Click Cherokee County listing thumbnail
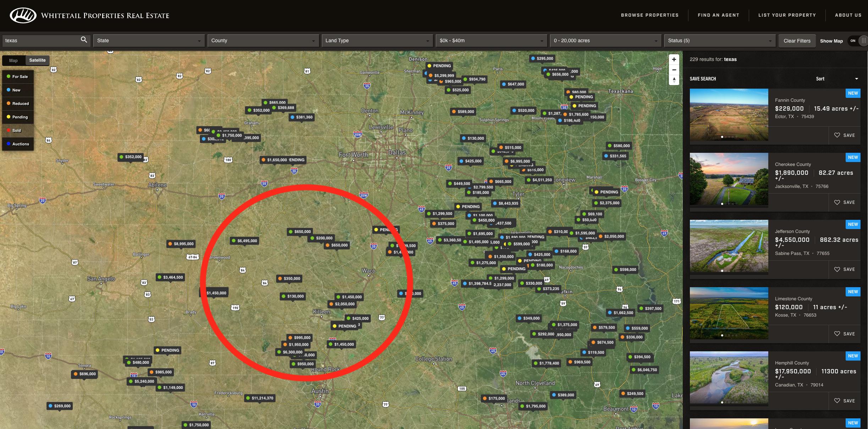868x429 pixels. pyautogui.click(x=729, y=179)
